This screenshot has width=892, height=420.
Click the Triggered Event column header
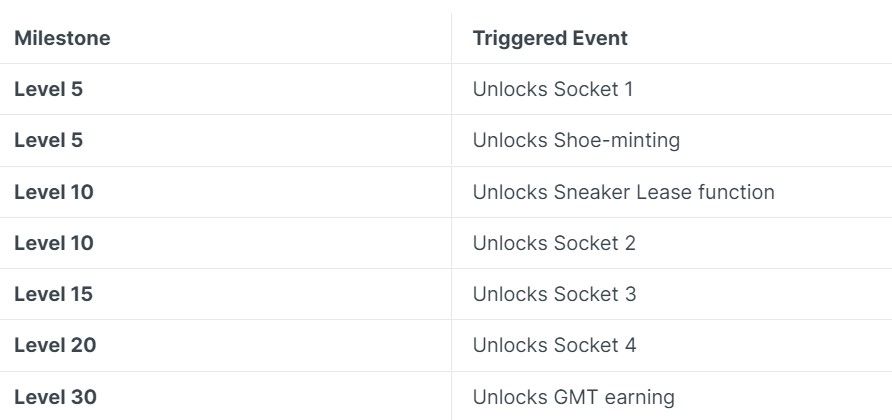pos(550,38)
